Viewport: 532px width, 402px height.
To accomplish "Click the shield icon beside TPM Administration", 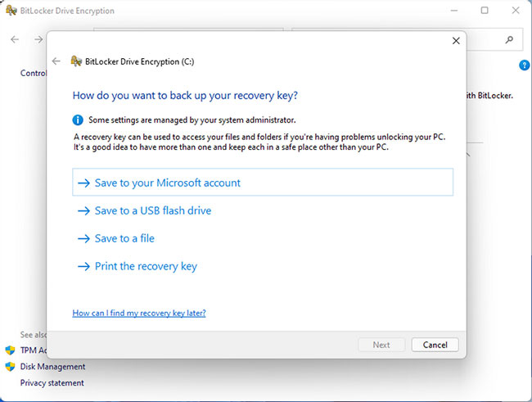I will click(x=10, y=350).
